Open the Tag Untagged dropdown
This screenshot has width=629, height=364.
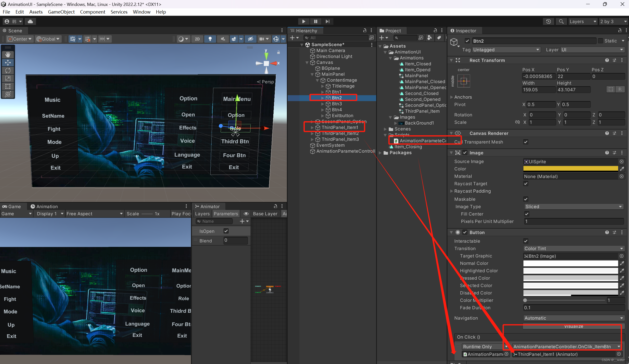pos(506,50)
